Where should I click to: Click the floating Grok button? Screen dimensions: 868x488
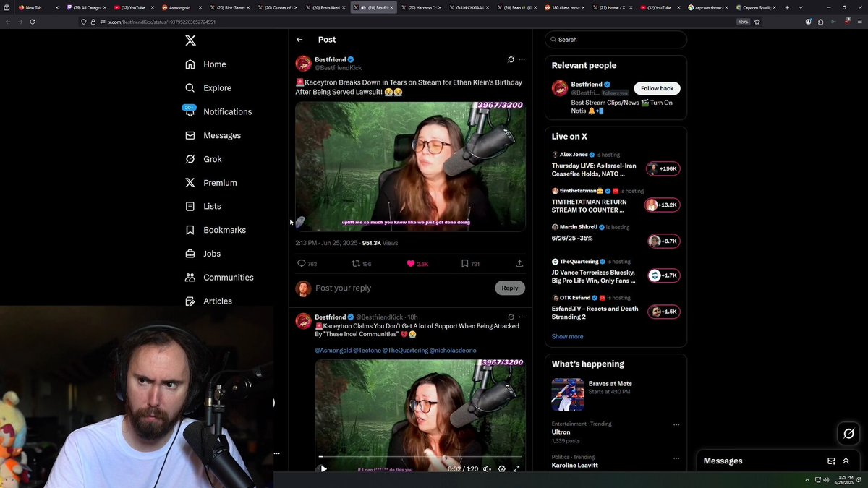click(x=848, y=434)
